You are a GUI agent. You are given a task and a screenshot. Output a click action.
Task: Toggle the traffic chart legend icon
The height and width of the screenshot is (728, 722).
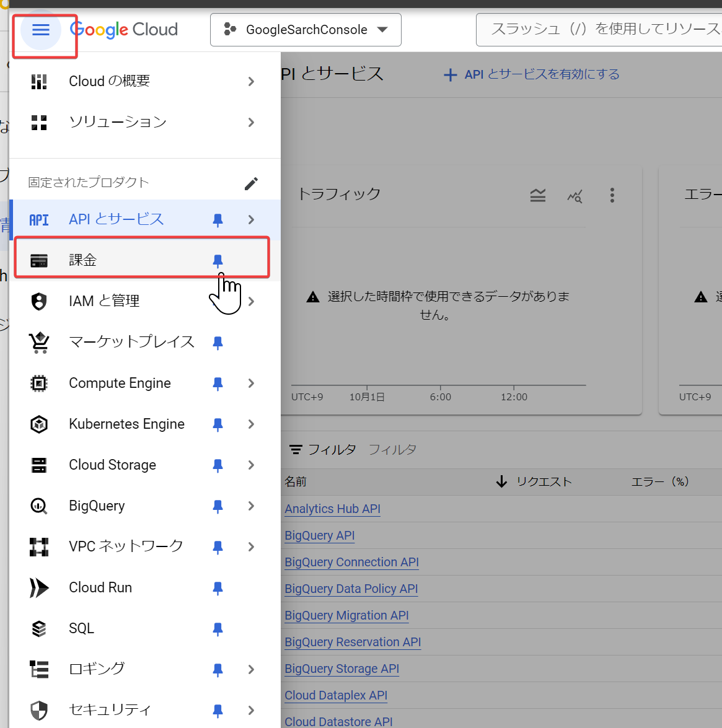538,195
